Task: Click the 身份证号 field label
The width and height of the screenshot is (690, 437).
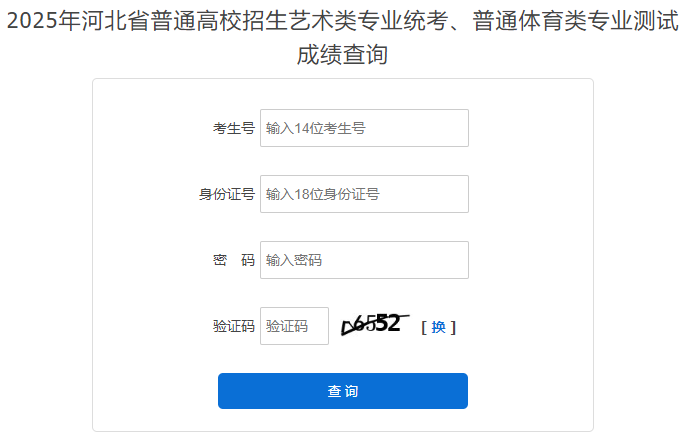Action: (227, 194)
